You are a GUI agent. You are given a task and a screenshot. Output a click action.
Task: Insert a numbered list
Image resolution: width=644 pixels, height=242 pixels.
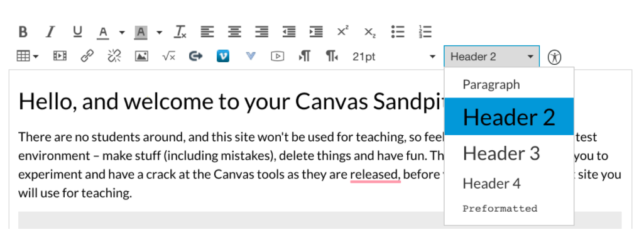pyautogui.click(x=425, y=31)
